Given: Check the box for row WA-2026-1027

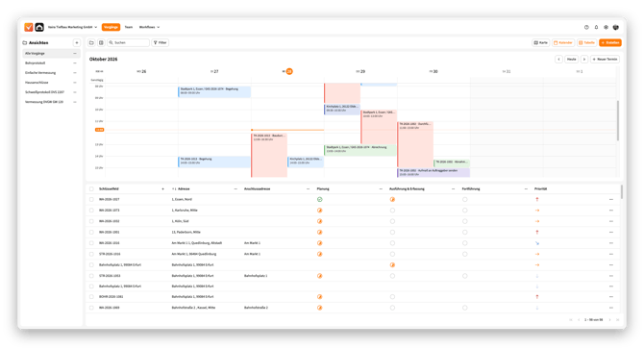Looking at the screenshot, I should point(91,200).
